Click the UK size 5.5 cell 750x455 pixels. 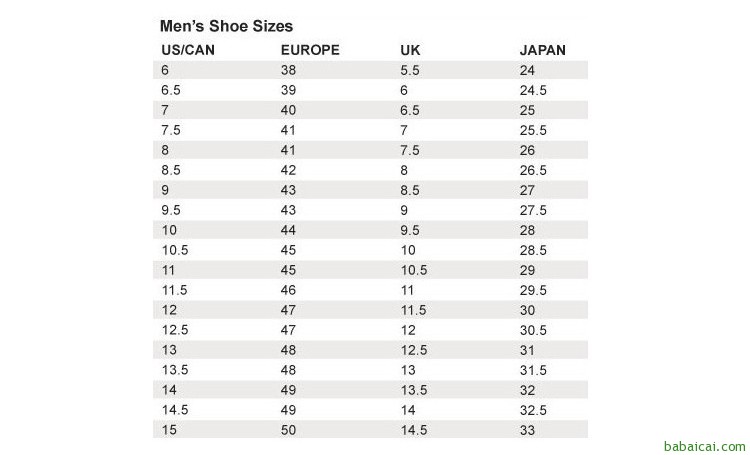[x=410, y=70]
